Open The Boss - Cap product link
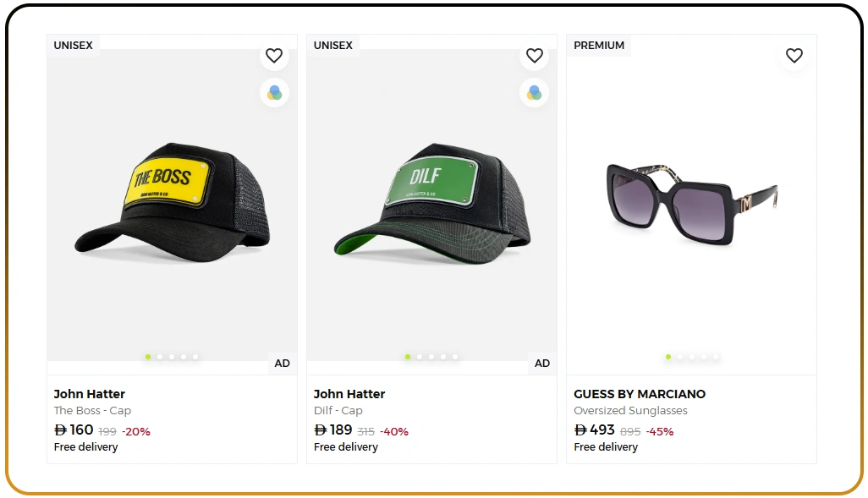This screenshot has width=868, height=498. point(93,410)
